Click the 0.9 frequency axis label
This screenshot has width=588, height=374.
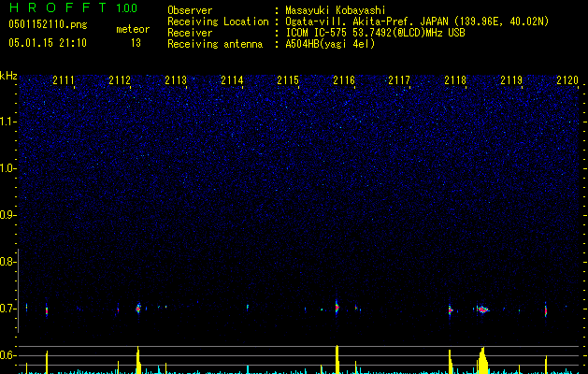click(x=7, y=215)
